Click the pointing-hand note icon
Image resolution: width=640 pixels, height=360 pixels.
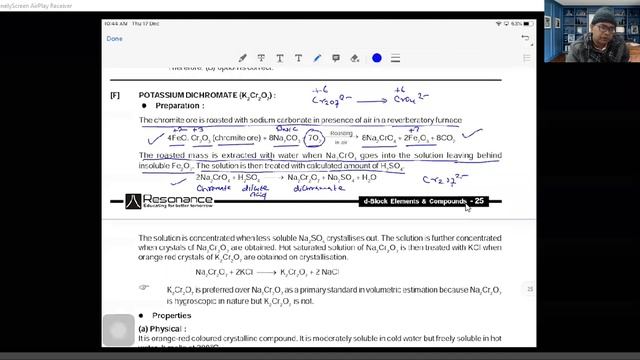point(144,287)
